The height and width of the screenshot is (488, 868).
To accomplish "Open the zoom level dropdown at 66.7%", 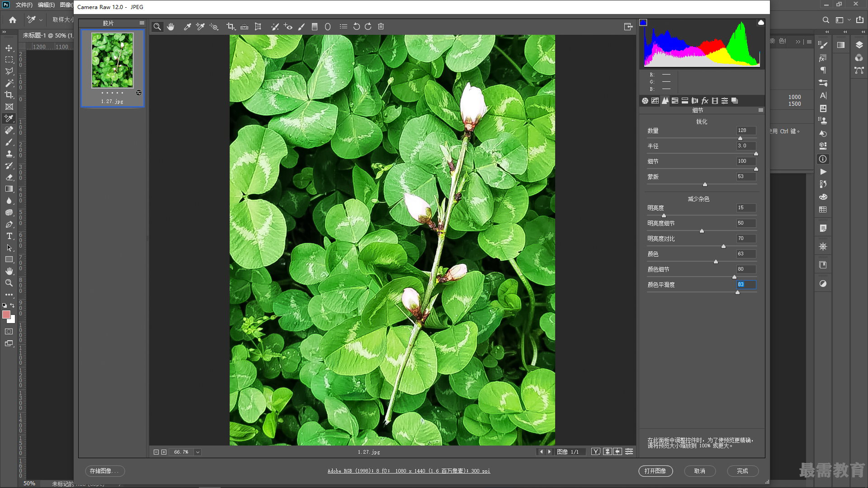I will pos(198,452).
